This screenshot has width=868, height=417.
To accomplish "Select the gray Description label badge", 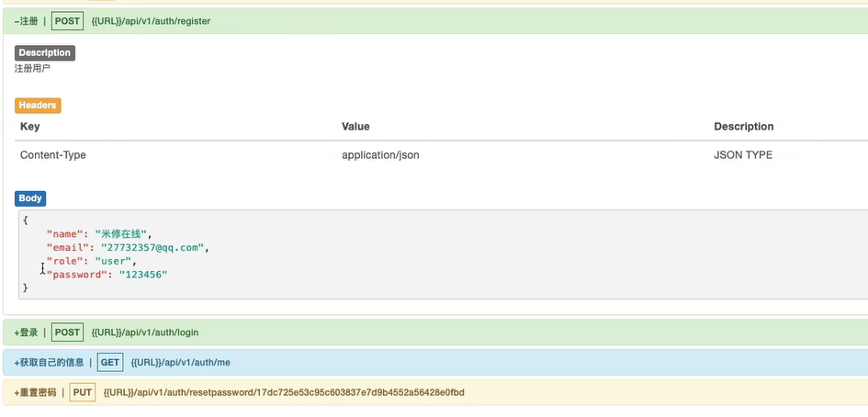I will tap(44, 53).
